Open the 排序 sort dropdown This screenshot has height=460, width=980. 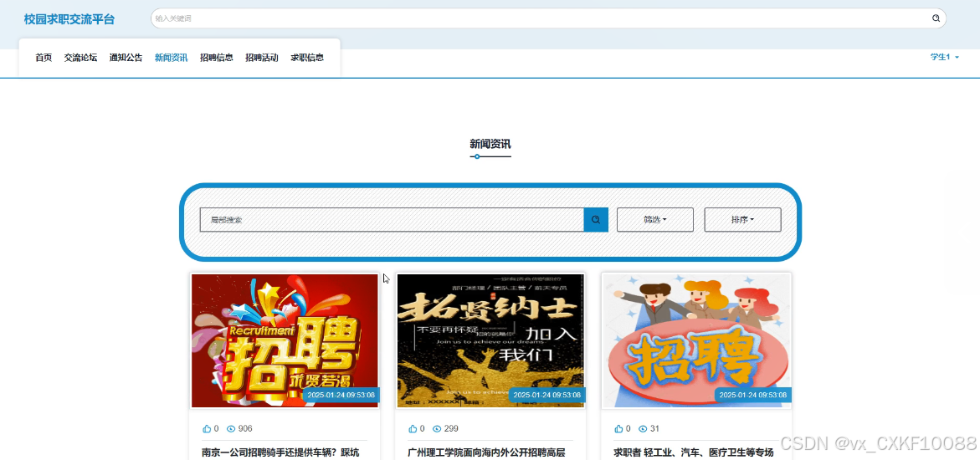tap(742, 219)
